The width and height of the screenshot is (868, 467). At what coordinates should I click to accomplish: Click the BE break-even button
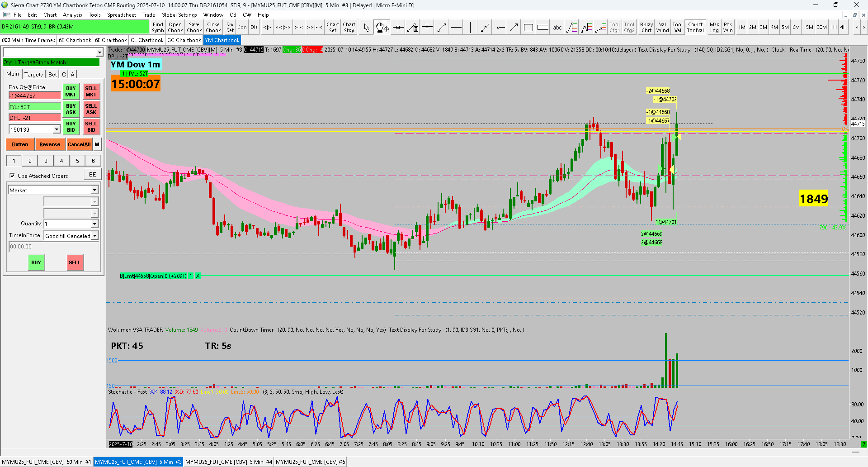92,175
